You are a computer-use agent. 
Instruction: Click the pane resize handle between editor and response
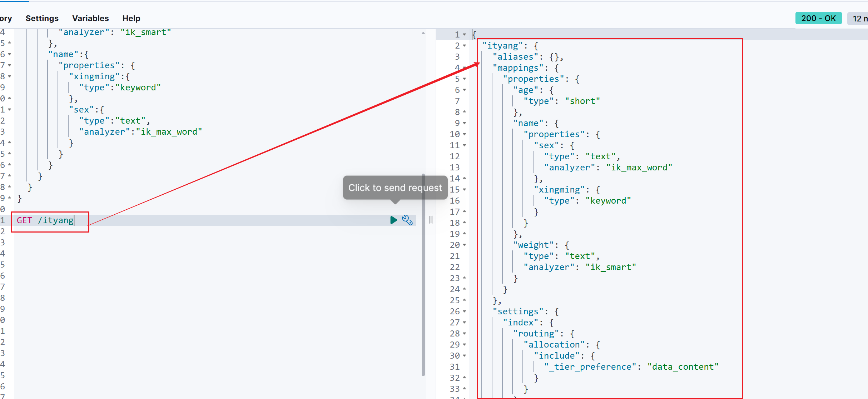click(x=431, y=220)
